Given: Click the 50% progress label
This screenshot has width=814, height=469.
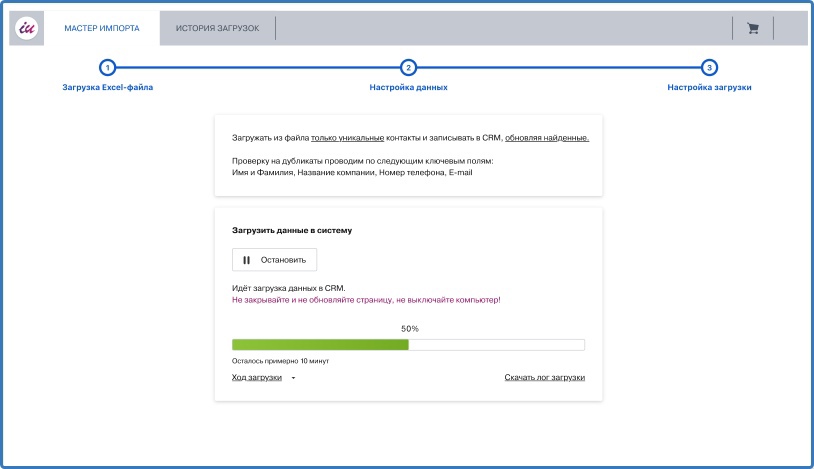Looking at the screenshot, I should point(410,329).
